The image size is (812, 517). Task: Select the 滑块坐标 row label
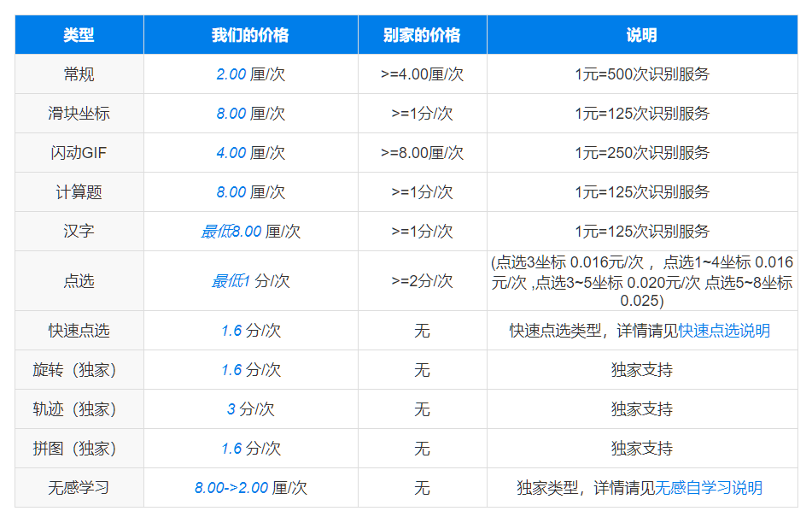(x=79, y=113)
